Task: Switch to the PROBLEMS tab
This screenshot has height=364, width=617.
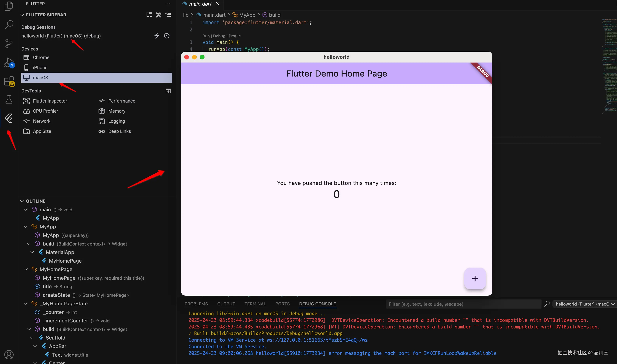Action: point(196,304)
